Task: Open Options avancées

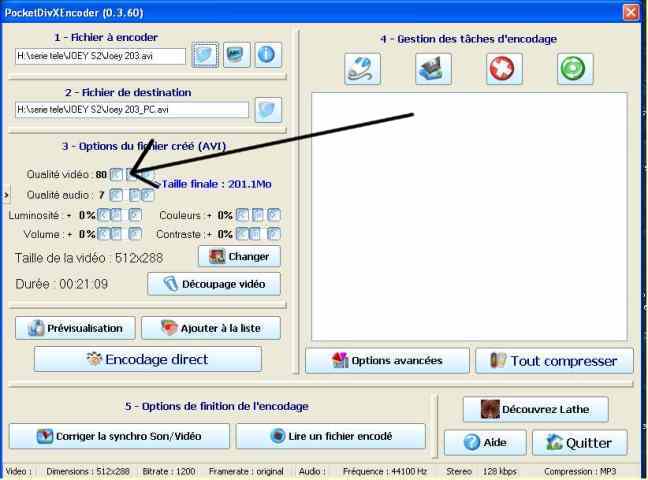Action: pyautogui.click(x=387, y=361)
